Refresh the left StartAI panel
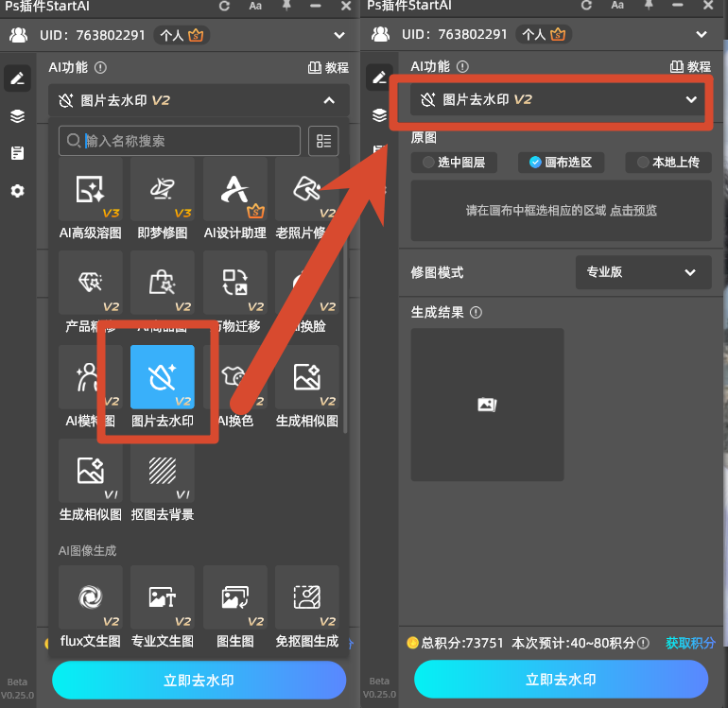728x708 pixels. point(224,6)
